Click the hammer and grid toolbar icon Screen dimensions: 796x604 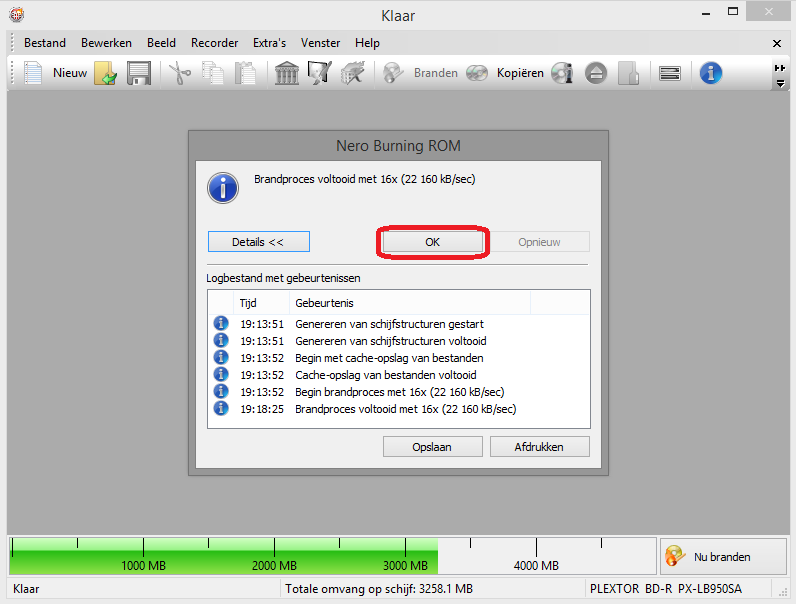(x=353, y=73)
